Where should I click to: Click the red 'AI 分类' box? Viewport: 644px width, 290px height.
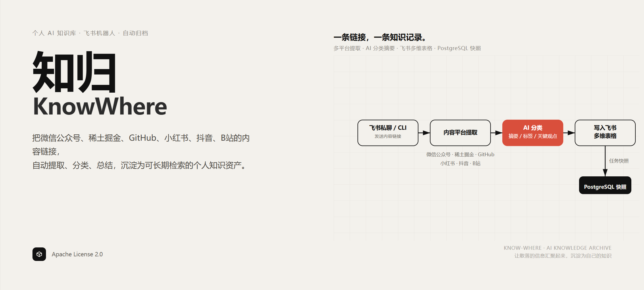[532, 133]
